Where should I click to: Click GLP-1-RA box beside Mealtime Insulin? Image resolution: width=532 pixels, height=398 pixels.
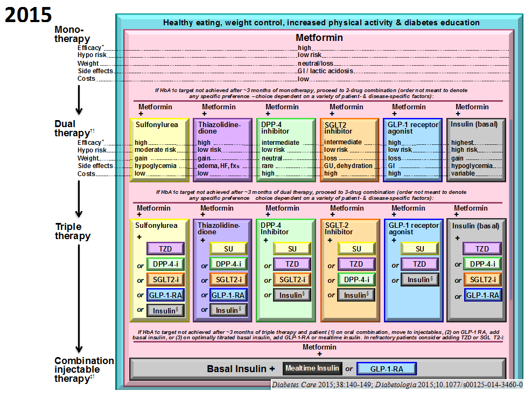pyautogui.click(x=387, y=369)
